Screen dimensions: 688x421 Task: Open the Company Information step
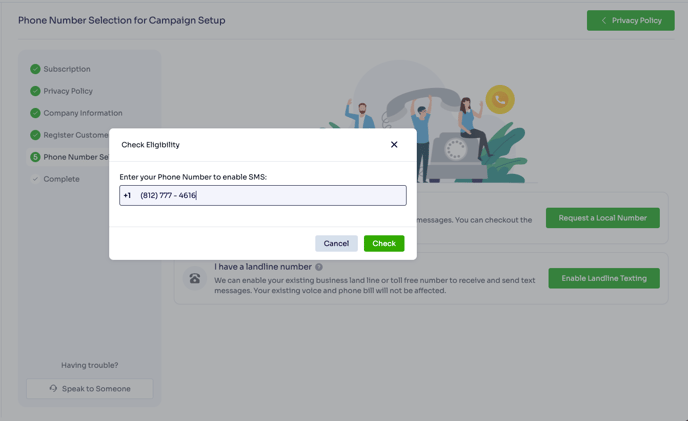[82, 113]
